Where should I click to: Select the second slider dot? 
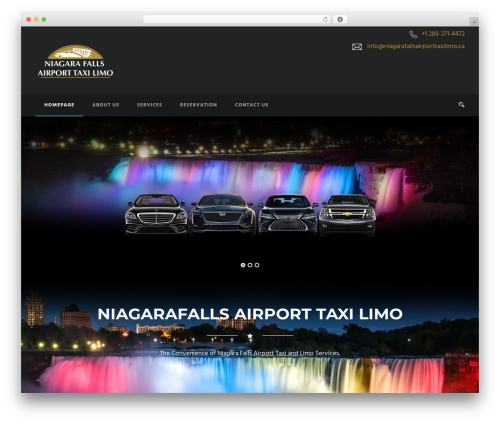pos(250,265)
